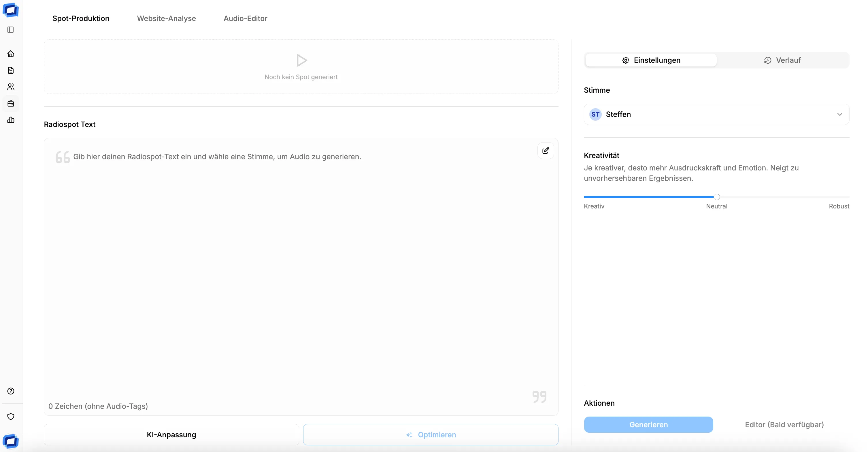Click the 'Neutral' slider label
This screenshot has height=452, width=868.
click(x=717, y=206)
